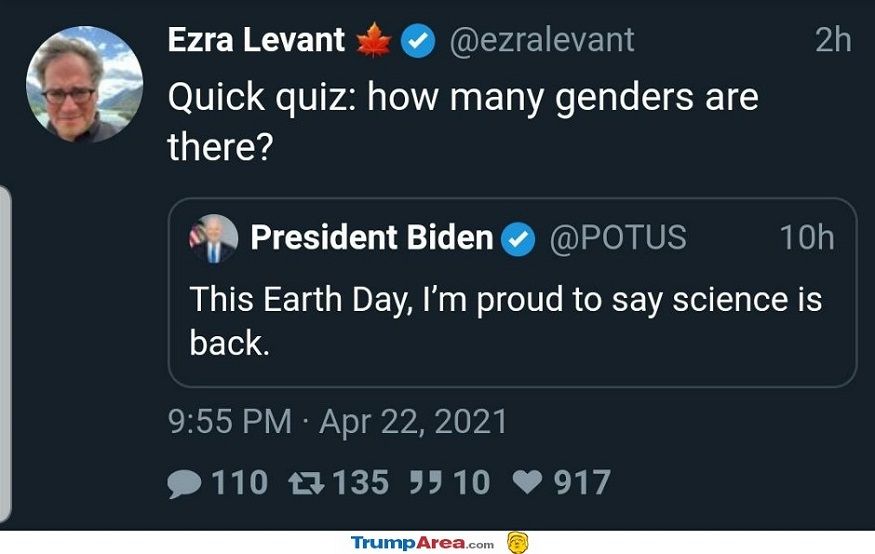Like the tweet with the heart icon
Screen dimensions: 875x554
(526, 484)
